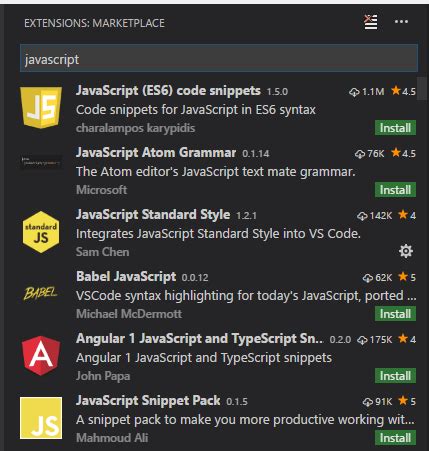Click publisher name 'Mahmoud Ali'
Image resolution: width=429 pixels, height=451 pixels.
click(112, 438)
